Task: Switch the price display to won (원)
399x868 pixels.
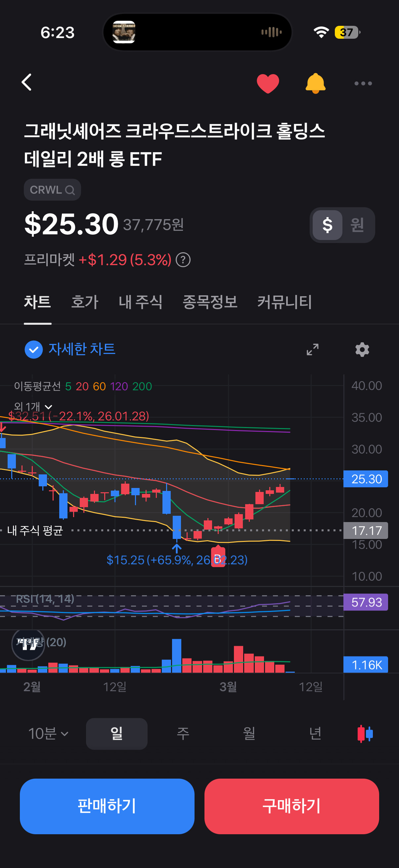Action: pos(357,225)
